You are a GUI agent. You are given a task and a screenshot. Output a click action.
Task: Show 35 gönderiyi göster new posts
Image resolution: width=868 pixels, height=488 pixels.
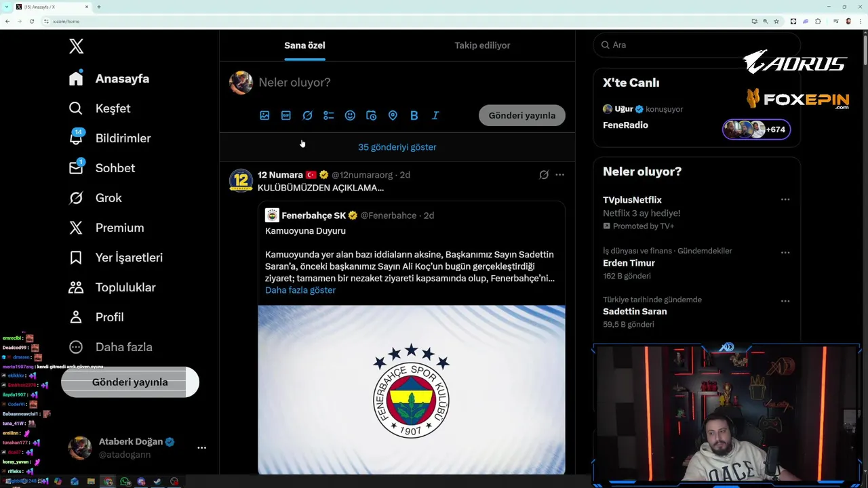coord(397,147)
